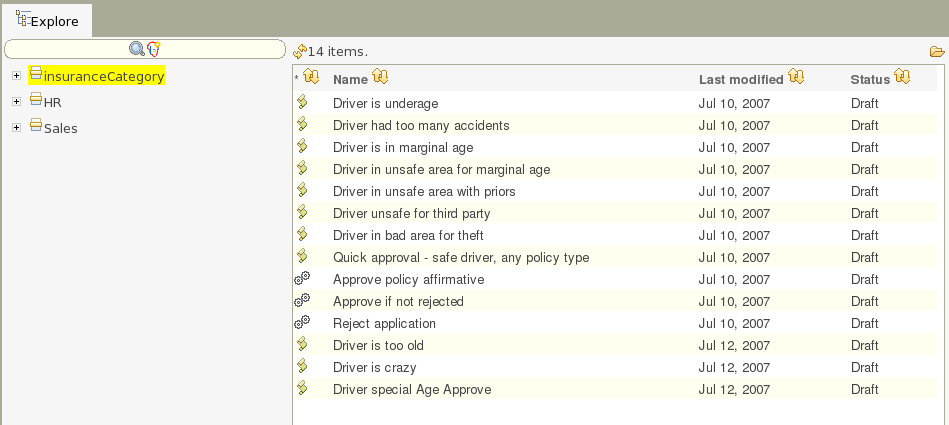
Task: Click the Name column header
Action: pyautogui.click(x=350, y=79)
